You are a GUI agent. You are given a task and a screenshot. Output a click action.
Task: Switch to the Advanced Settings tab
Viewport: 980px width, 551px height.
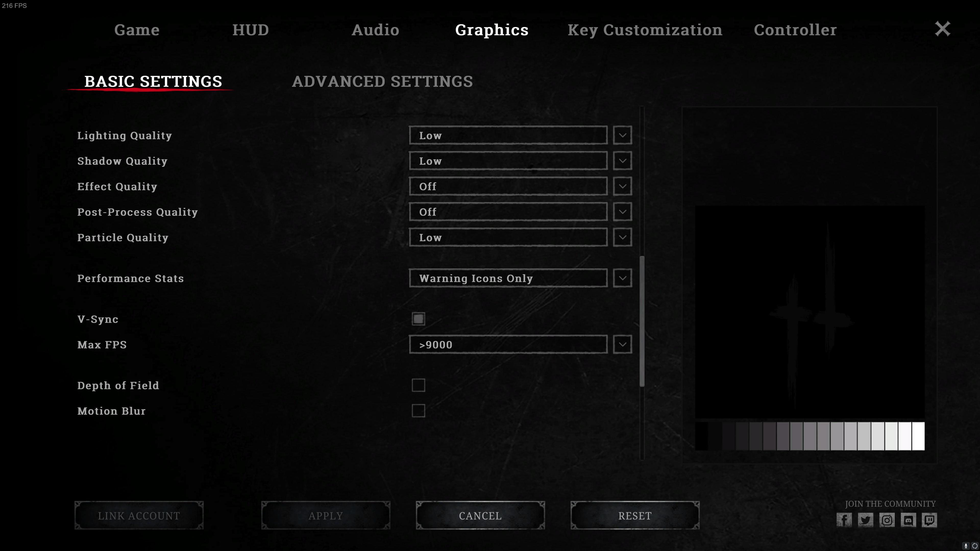382,81
